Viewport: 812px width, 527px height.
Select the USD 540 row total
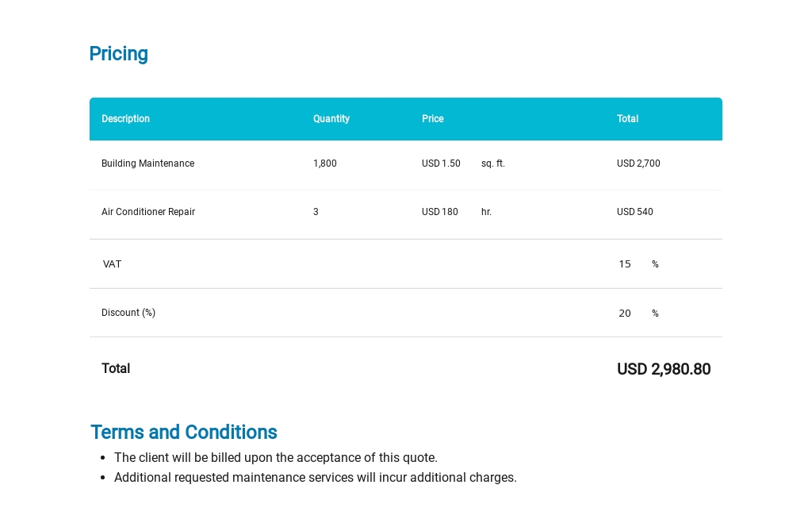634,212
